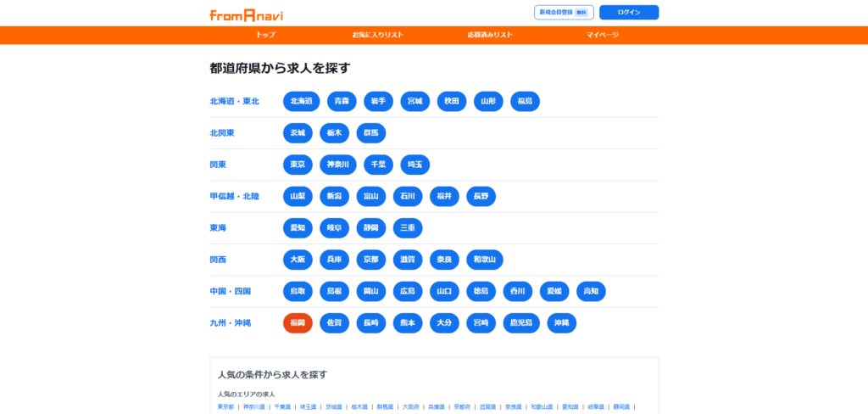The width and height of the screenshot is (868, 414).
Task: Pick the 山形 prefecture button
Action: click(488, 102)
